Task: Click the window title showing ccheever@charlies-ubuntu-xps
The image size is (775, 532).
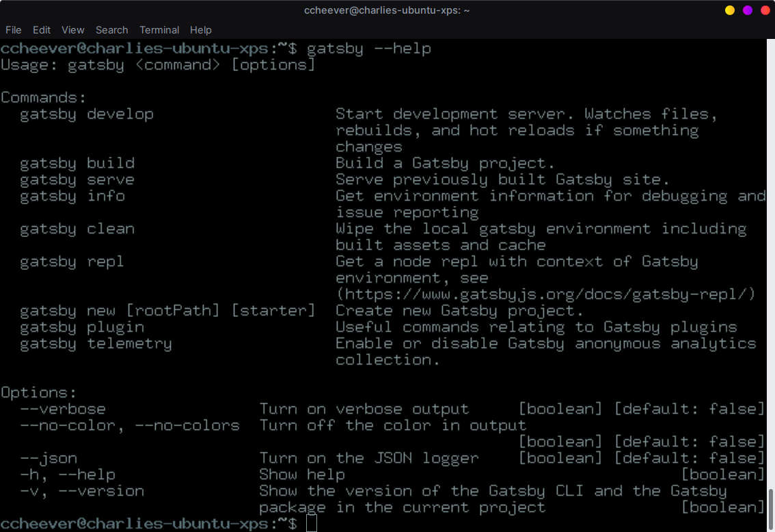Action: tap(387, 10)
